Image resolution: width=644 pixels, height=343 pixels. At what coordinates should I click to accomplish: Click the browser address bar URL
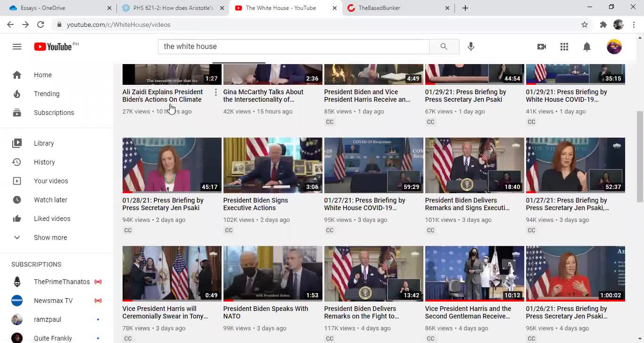coord(118,24)
